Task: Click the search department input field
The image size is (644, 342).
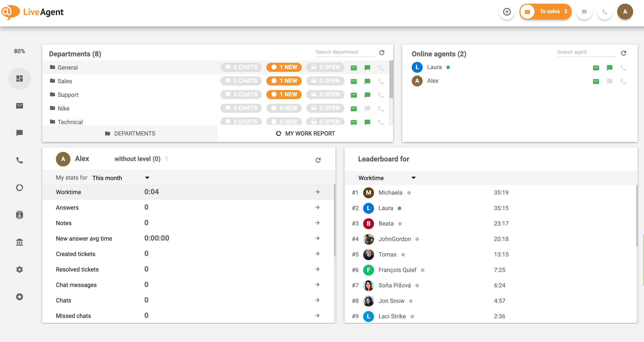Action: pyautogui.click(x=343, y=52)
